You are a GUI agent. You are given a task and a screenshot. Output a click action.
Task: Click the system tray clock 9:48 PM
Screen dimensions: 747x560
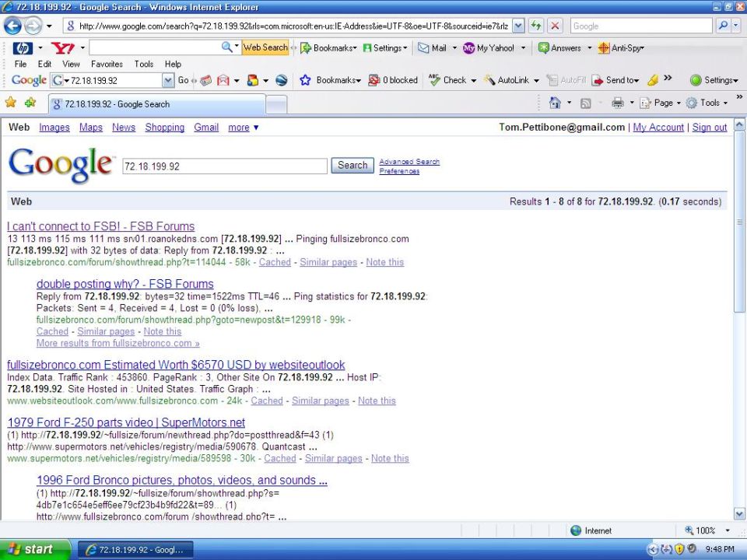click(x=719, y=550)
